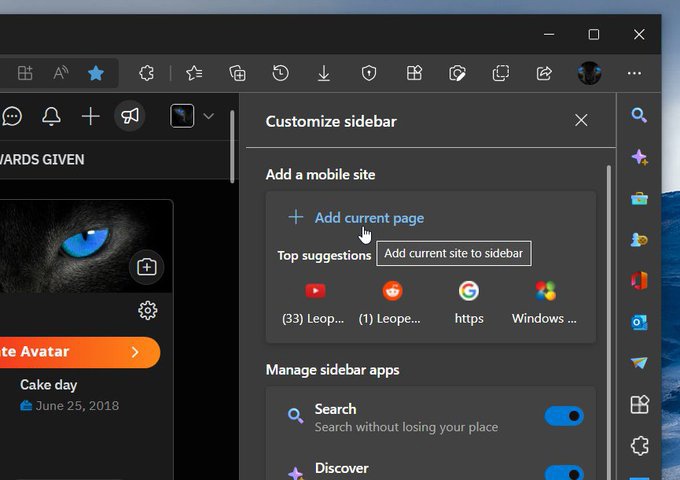Open browser History from the toolbar
680x480 pixels.
click(281, 73)
